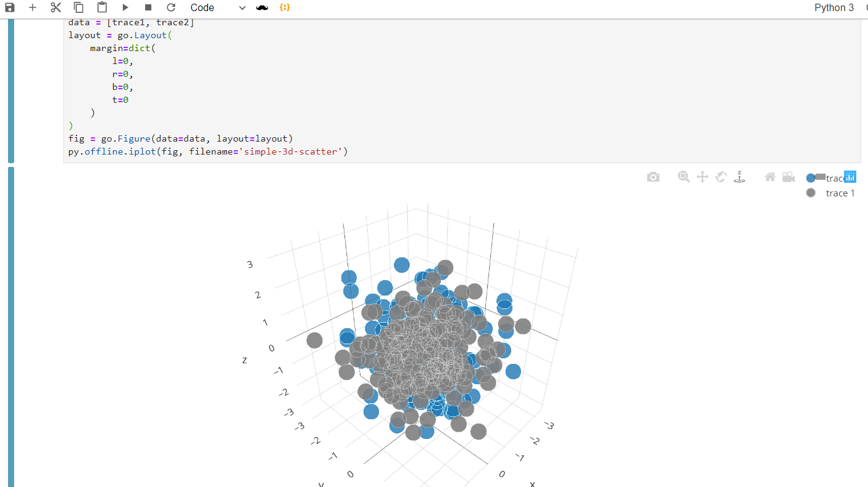Cut the selected cell
Image resolution: width=868 pixels, height=487 pixels.
coord(55,7)
